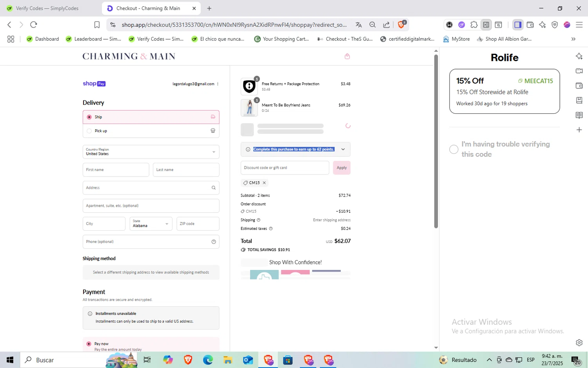Viewport: 588px width, 368px height.
Task: Select the Pick up delivery option
Action: pyautogui.click(x=151, y=131)
